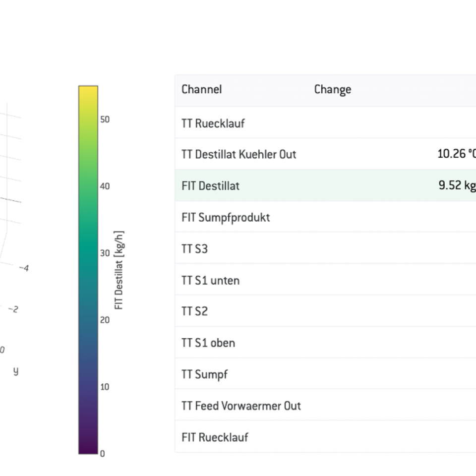Select the TT S1 oben row

[325, 343]
